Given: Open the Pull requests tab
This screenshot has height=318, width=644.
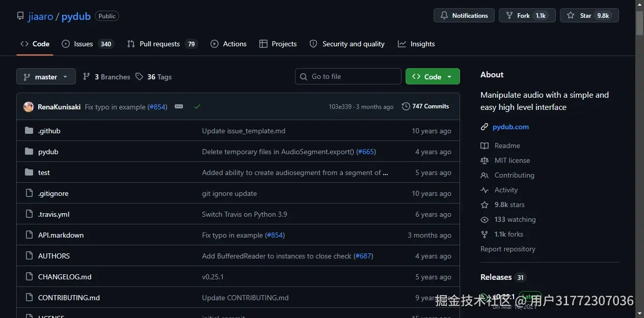Looking at the screenshot, I should [162, 44].
